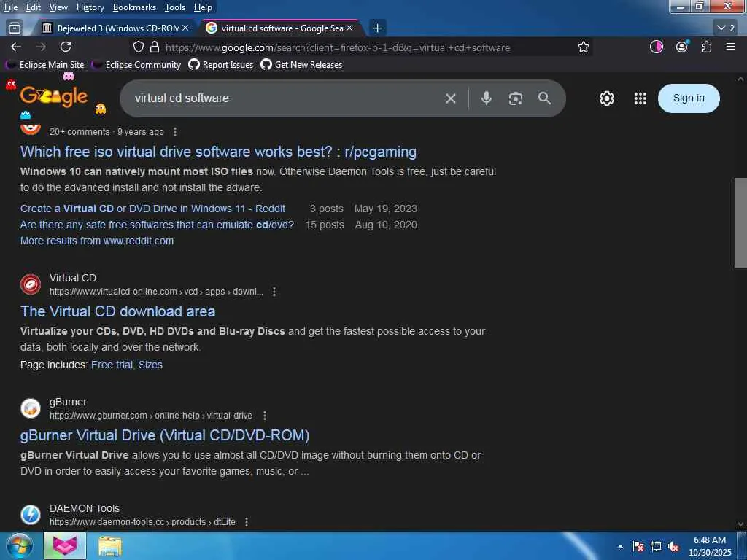Open Eclipse Community bookmark
This screenshot has height=560, width=747.
click(x=136, y=65)
